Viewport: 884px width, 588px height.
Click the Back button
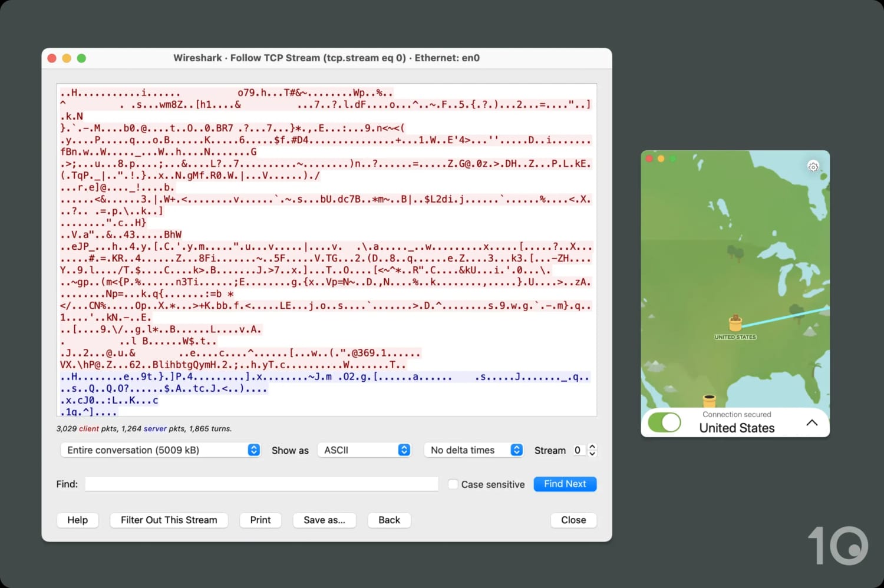pyautogui.click(x=388, y=520)
